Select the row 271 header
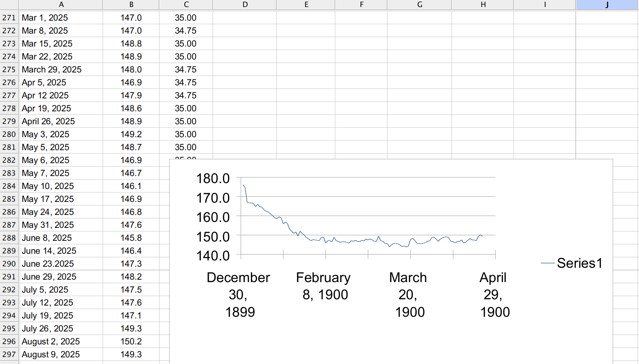 click(9, 18)
